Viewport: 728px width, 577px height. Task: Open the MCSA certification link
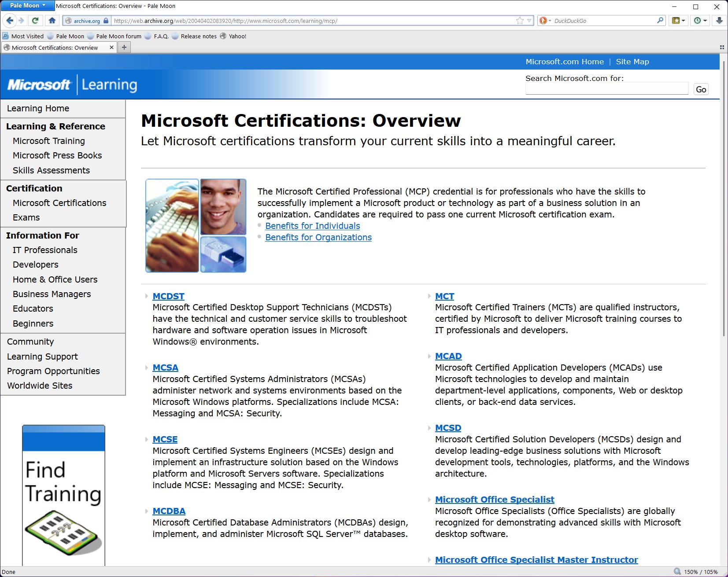165,368
